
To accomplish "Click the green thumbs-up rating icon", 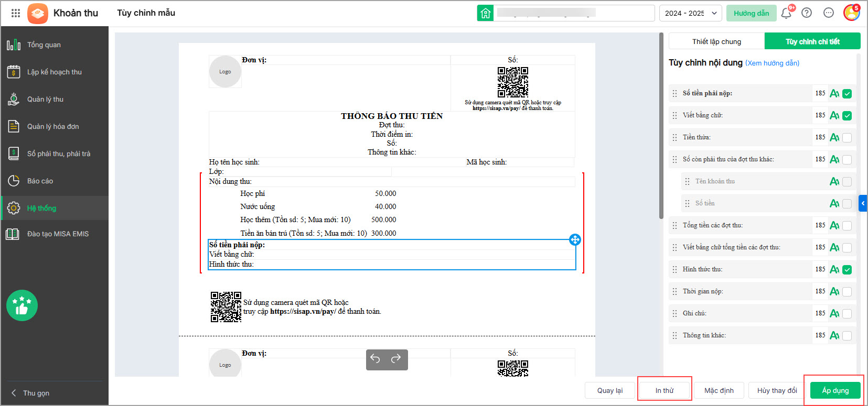I will pos(22,305).
